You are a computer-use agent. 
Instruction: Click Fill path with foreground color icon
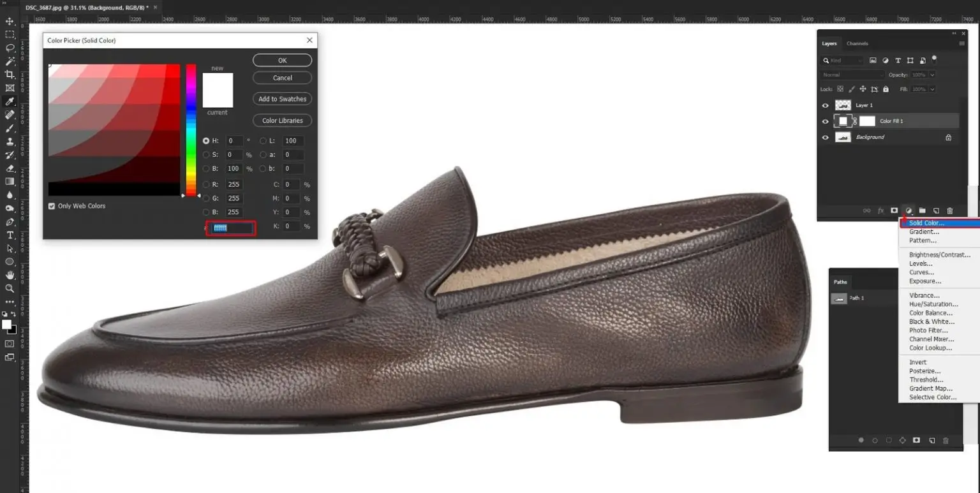tap(861, 440)
